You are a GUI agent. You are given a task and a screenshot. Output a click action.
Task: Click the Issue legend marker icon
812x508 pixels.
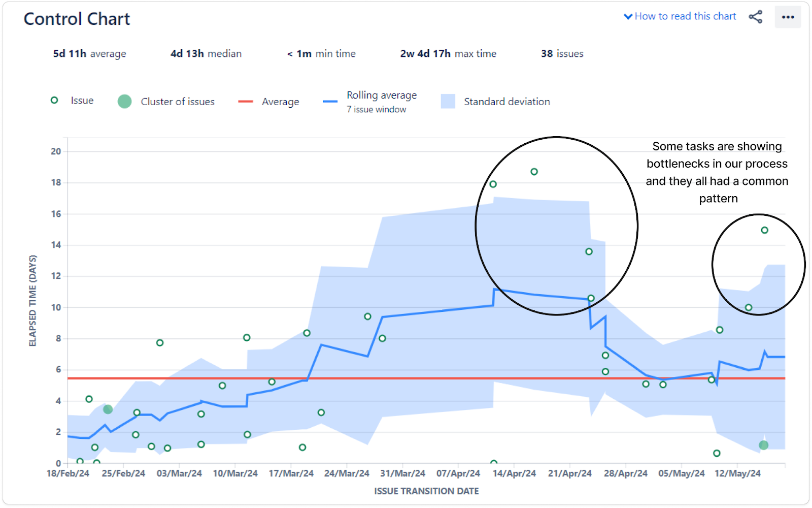(54, 100)
